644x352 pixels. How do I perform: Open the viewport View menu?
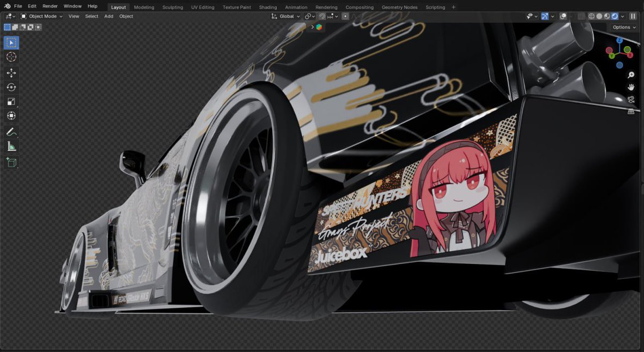tap(74, 16)
